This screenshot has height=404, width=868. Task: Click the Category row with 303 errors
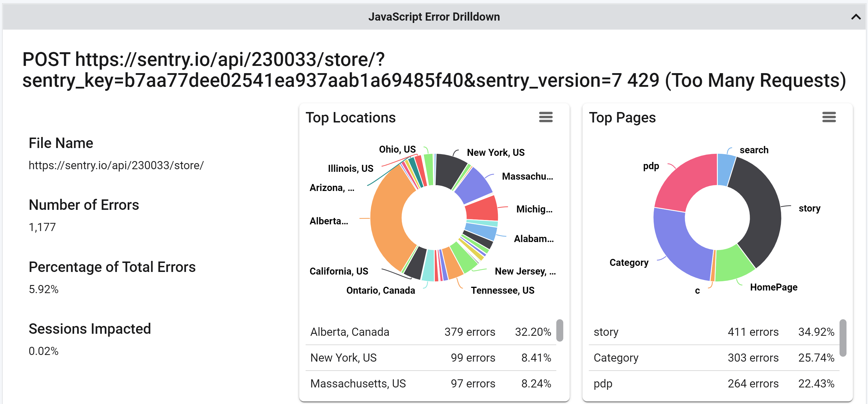pyautogui.click(x=714, y=358)
